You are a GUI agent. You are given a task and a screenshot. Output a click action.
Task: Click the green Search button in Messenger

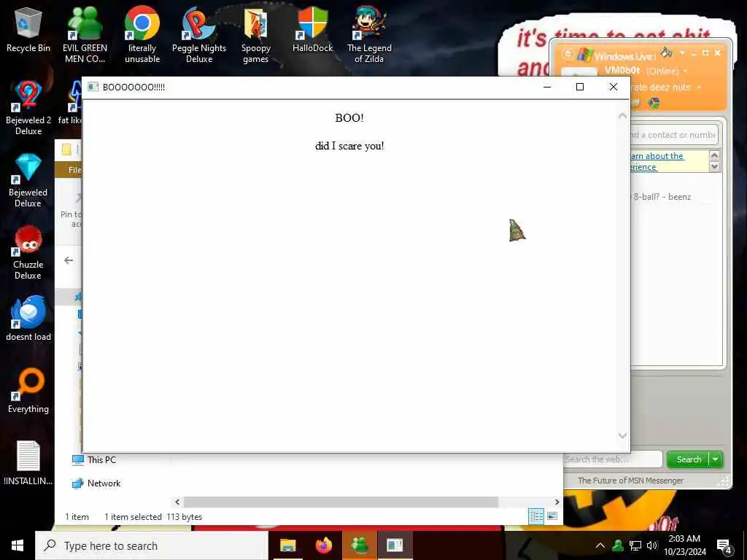click(689, 459)
